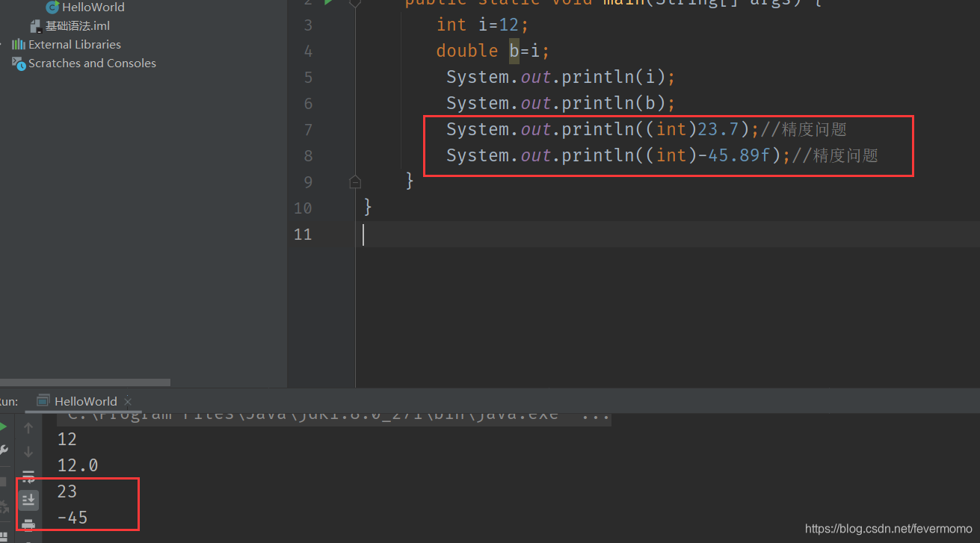The width and height of the screenshot is (980, 543).
Task: Click the HelloWorld class file icon
Action: [x=52, y=7]
